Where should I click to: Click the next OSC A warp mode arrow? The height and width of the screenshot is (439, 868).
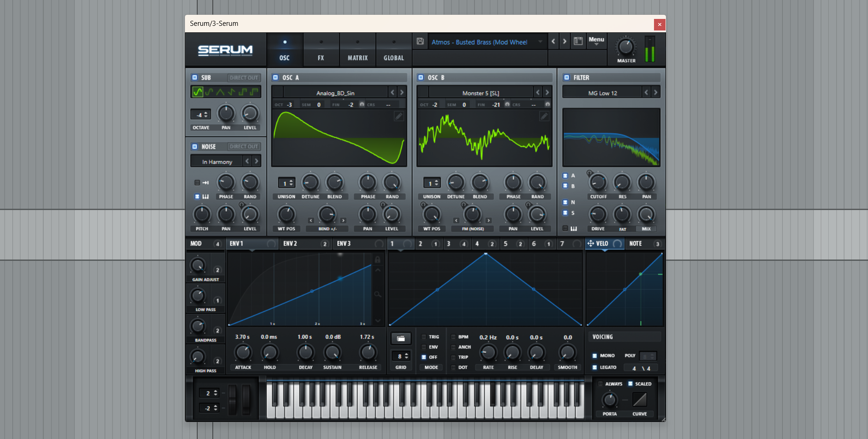point(343,221)
